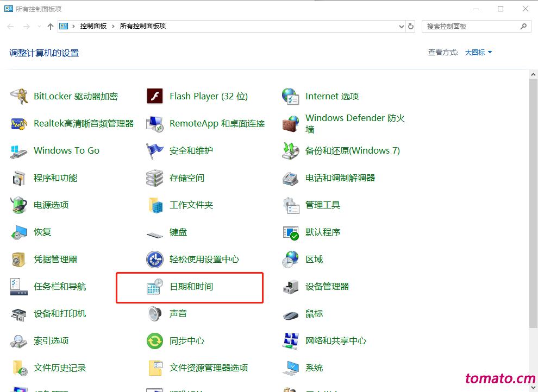Click the 存储空间 drives icon
Screen dimensions: 538x392
tap(155, 178)
